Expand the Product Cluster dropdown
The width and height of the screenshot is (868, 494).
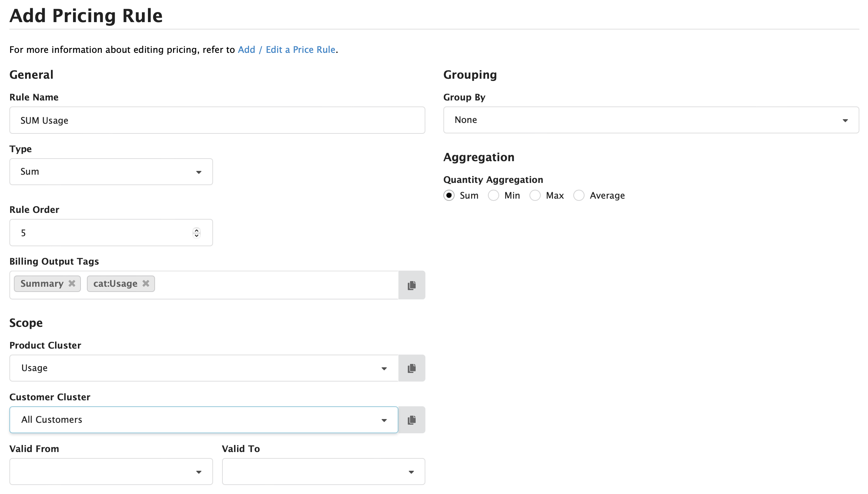point(384,368)
